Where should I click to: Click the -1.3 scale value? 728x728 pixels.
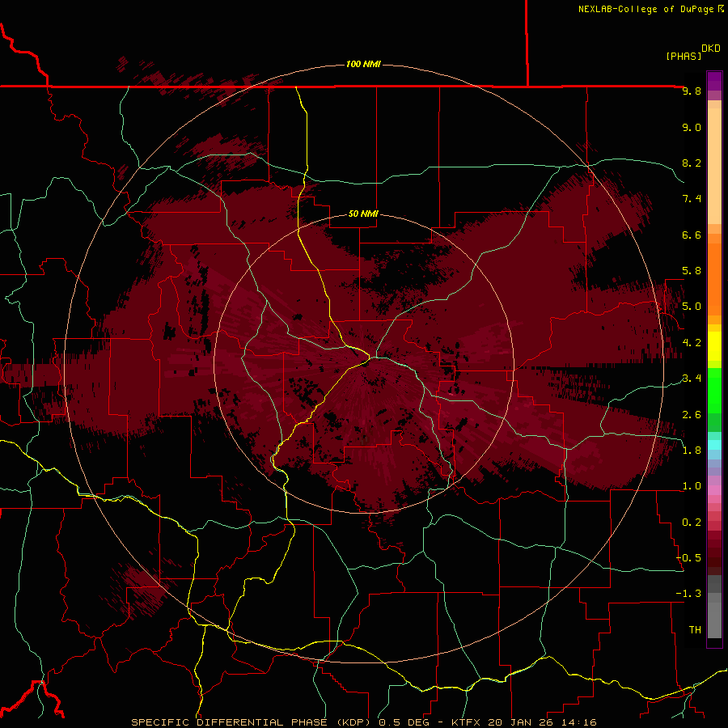tap(688, 594)
